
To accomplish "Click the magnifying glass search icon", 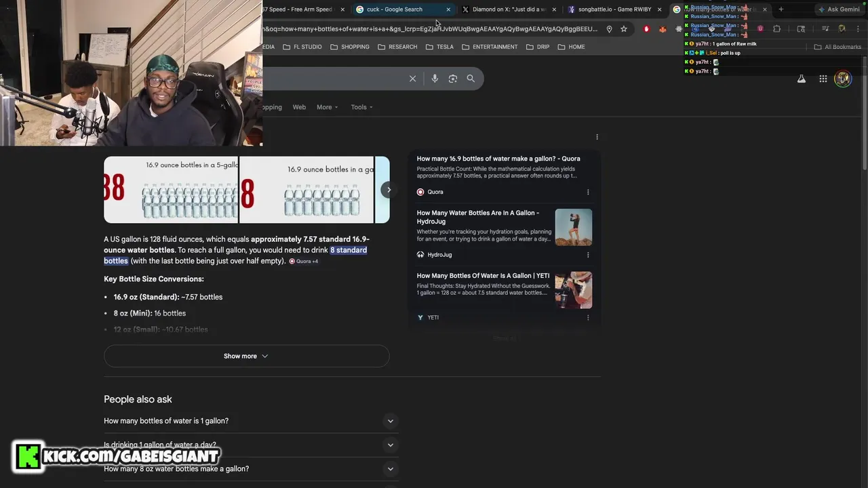I will point(471,79).
